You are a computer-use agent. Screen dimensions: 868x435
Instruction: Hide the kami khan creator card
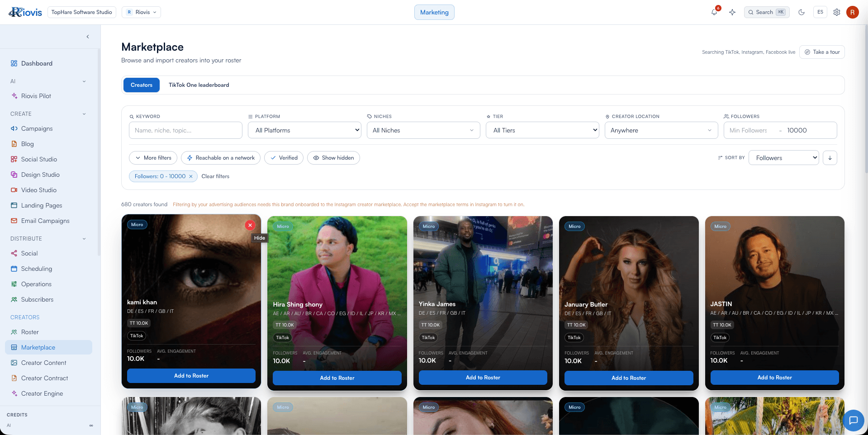click(250, 225)
